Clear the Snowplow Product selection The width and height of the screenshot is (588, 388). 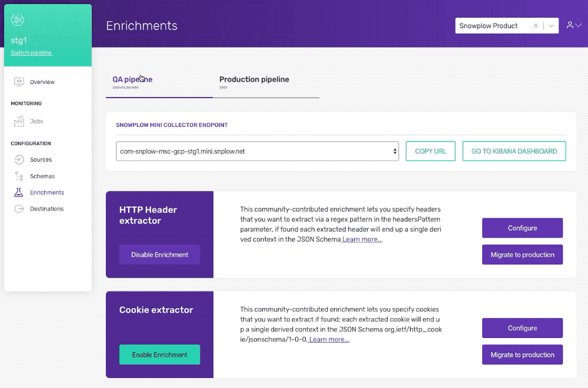coord(536,25)
